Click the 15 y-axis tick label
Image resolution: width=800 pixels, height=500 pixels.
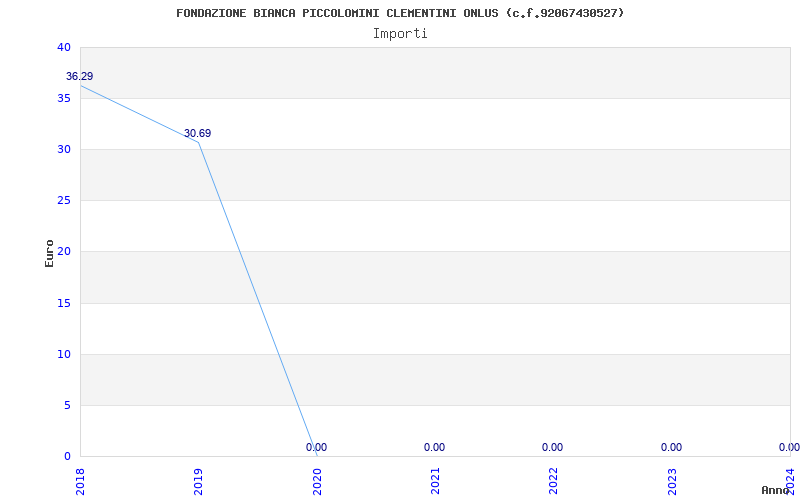64,303
